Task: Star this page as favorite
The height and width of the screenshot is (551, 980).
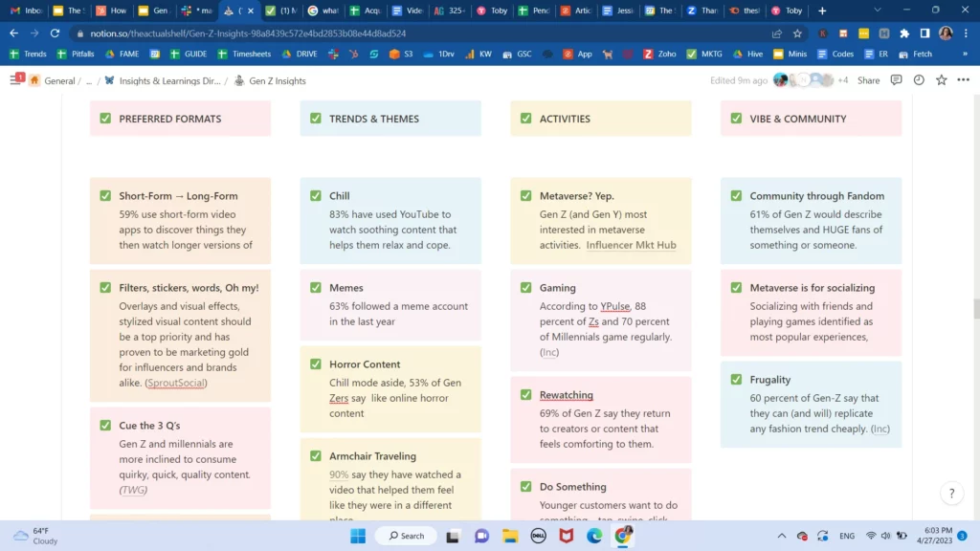Action: 942,80
